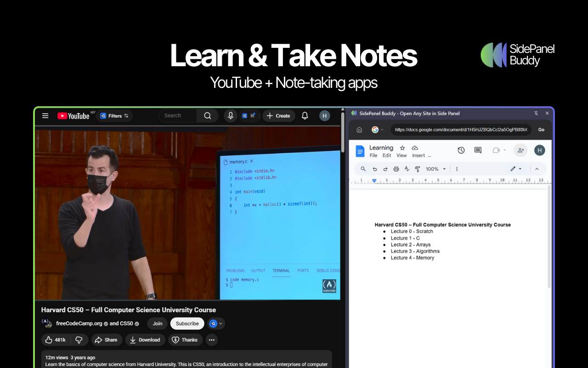588x368 pixels.
Task: Click the line Lecture 4 - Memory
Action: pyautogui.click(x=413, y=258)
